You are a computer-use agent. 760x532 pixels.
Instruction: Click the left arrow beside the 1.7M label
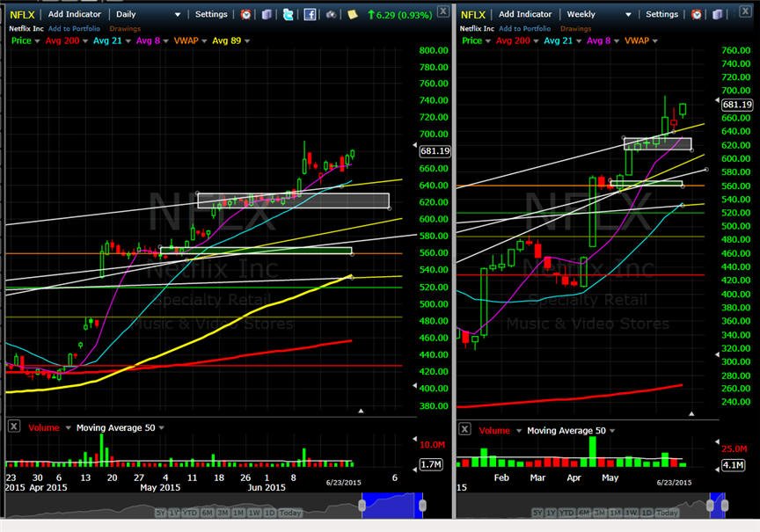pyautogui.click(x=414, y=470)
